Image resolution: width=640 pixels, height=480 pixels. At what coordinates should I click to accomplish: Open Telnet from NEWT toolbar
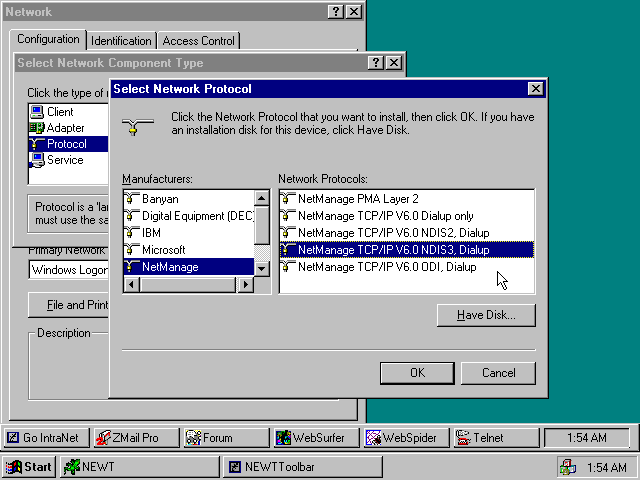coord(496,438)
